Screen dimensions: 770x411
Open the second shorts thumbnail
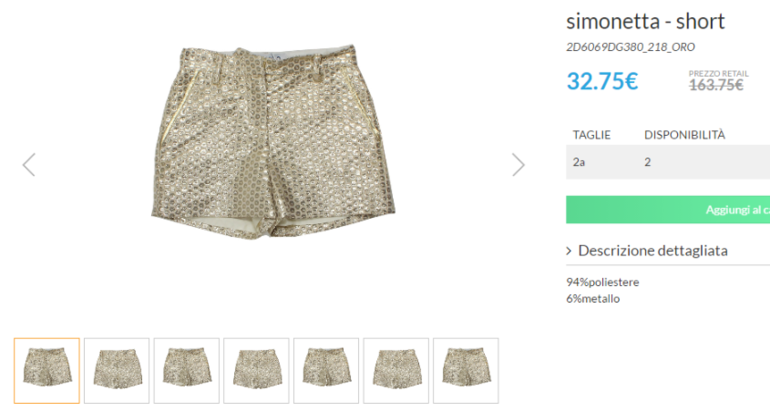point(117,371)
